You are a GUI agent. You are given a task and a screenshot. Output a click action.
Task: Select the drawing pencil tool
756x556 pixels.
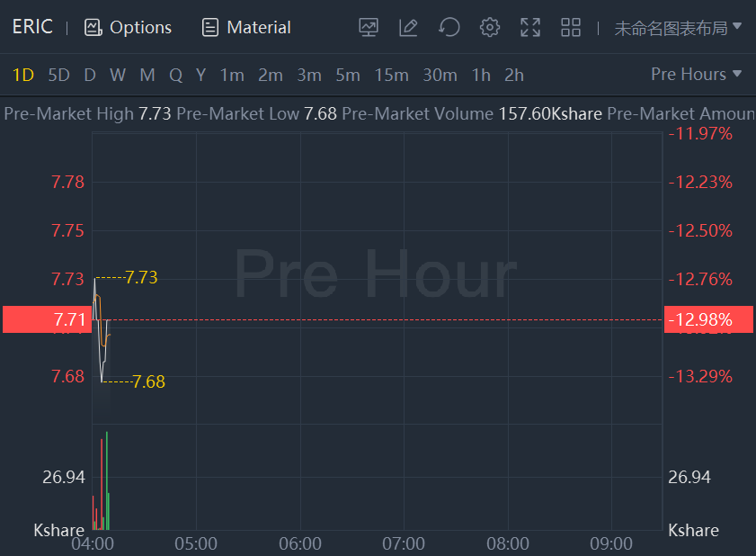click(x=408, y=27)
